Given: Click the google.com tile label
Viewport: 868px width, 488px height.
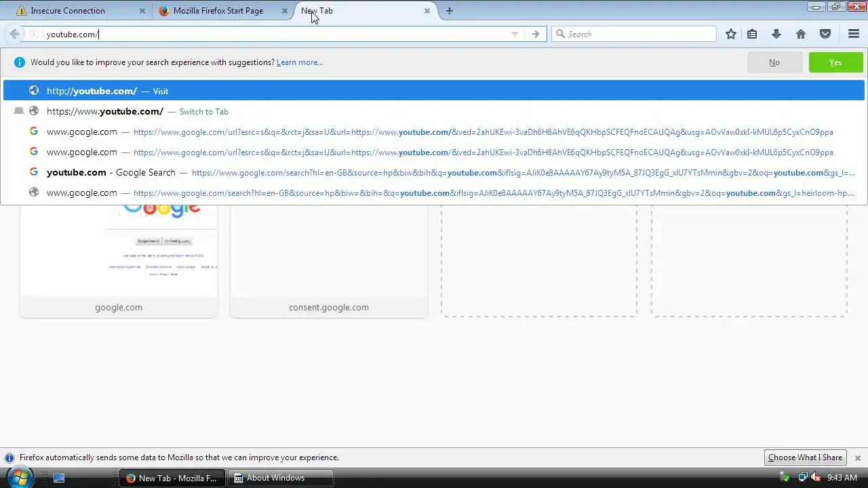Looking at the screenshot, I should point(119,307).
